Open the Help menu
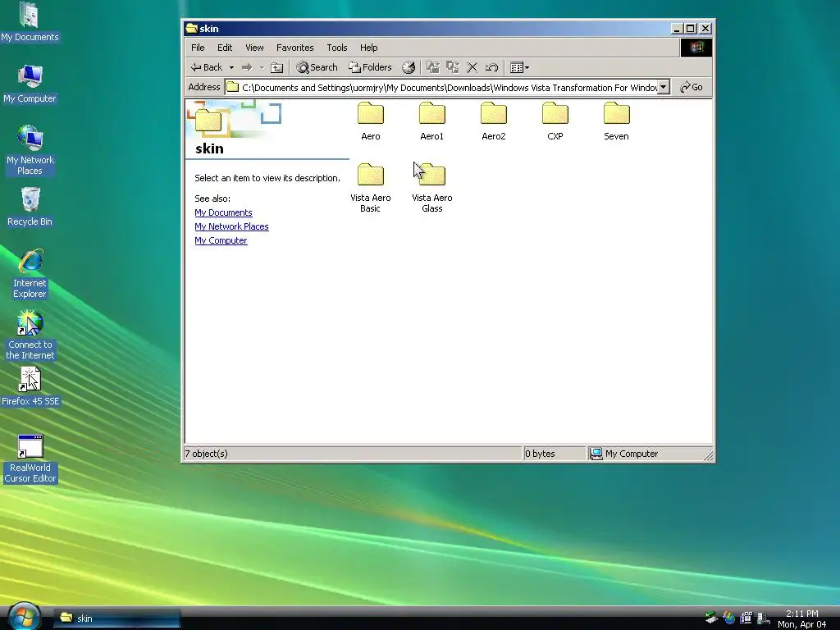Viewport: 840px width, 630px height. pos(368,48)
